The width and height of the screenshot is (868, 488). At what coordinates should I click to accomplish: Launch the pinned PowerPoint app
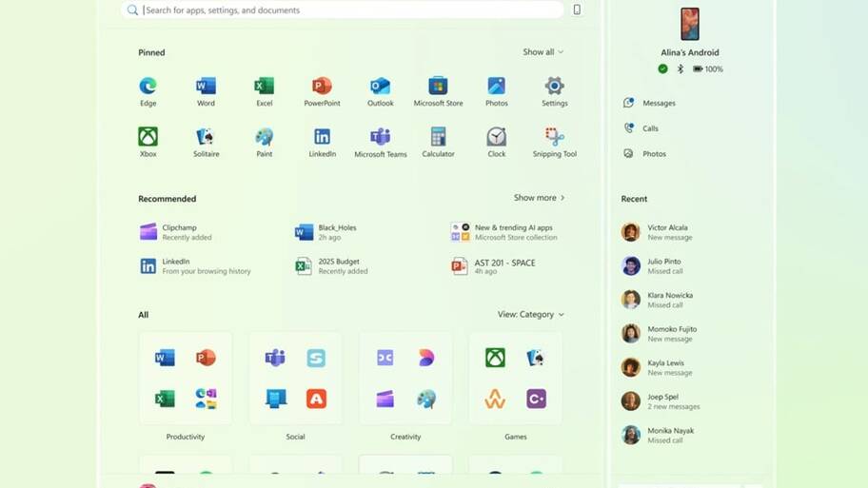323,91
